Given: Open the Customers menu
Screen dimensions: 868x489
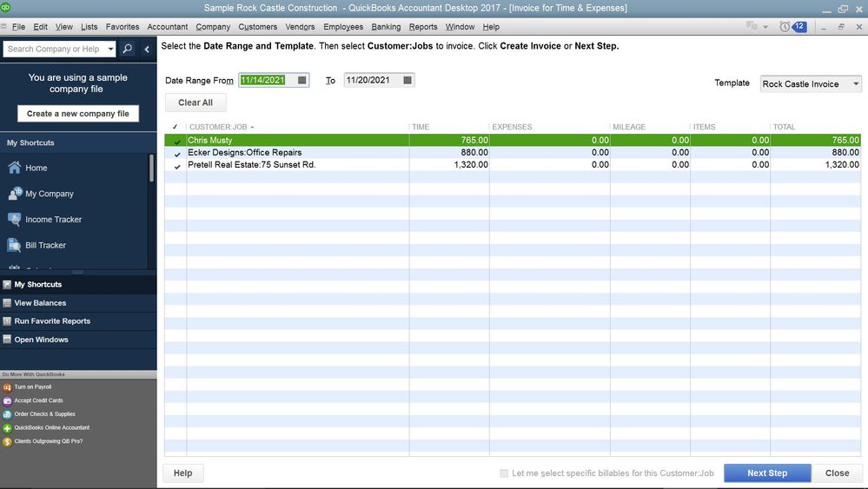Looking at the screenshot, I should pos(257,27).
